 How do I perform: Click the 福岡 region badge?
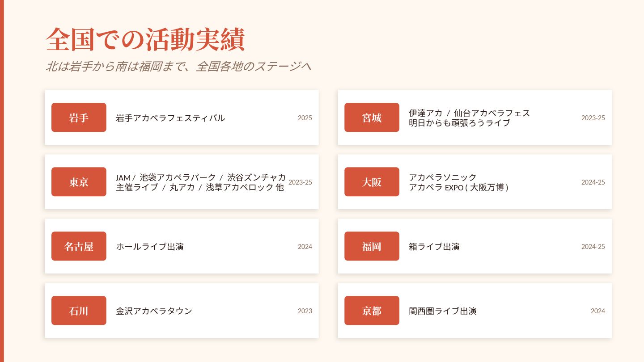[372, 246]
